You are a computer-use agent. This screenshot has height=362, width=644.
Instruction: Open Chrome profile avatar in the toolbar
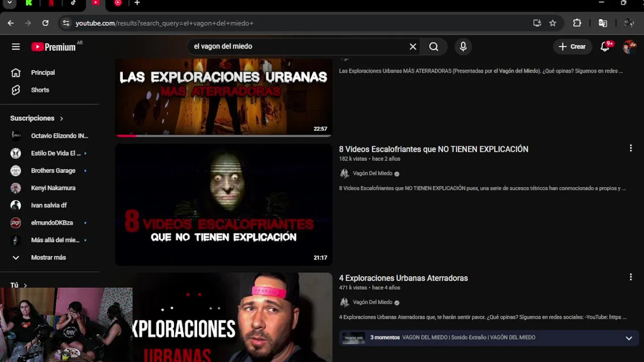coord(629,23)
